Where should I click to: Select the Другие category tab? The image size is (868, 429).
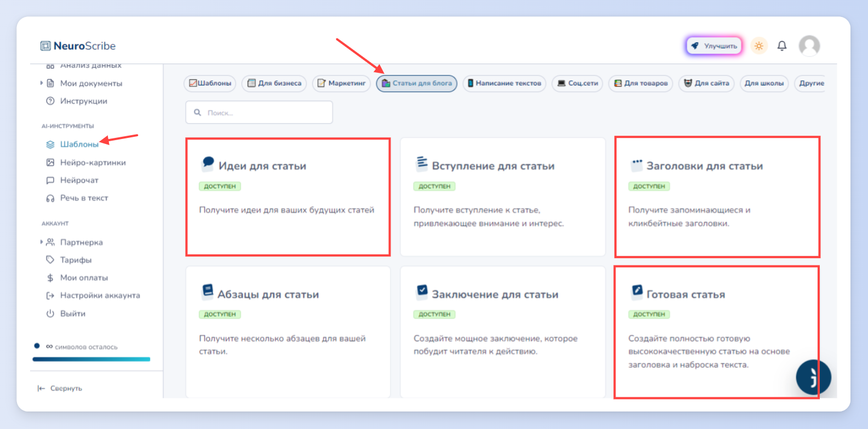click(x=809, y=83)
